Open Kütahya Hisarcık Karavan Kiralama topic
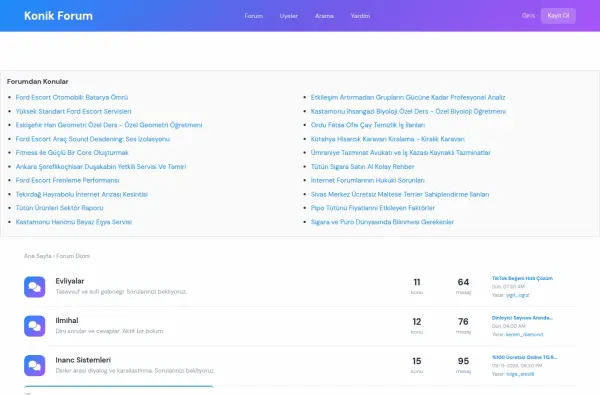This screenshot has width=600, height=395. 388,139
